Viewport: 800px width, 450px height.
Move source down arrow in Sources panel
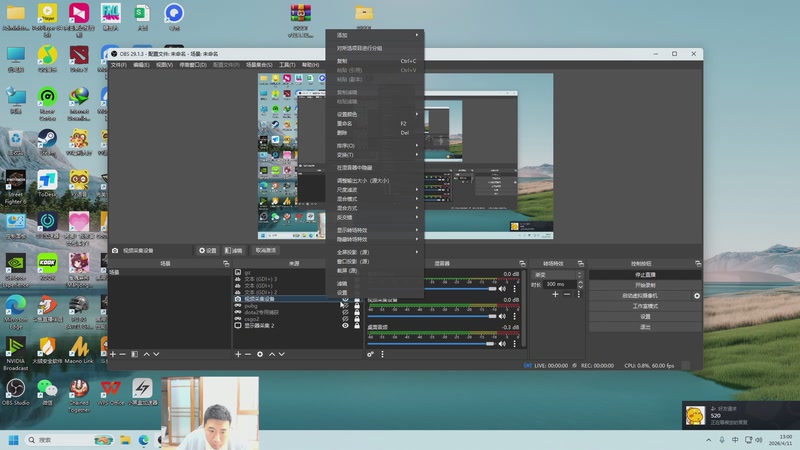(x=282, y=354)
